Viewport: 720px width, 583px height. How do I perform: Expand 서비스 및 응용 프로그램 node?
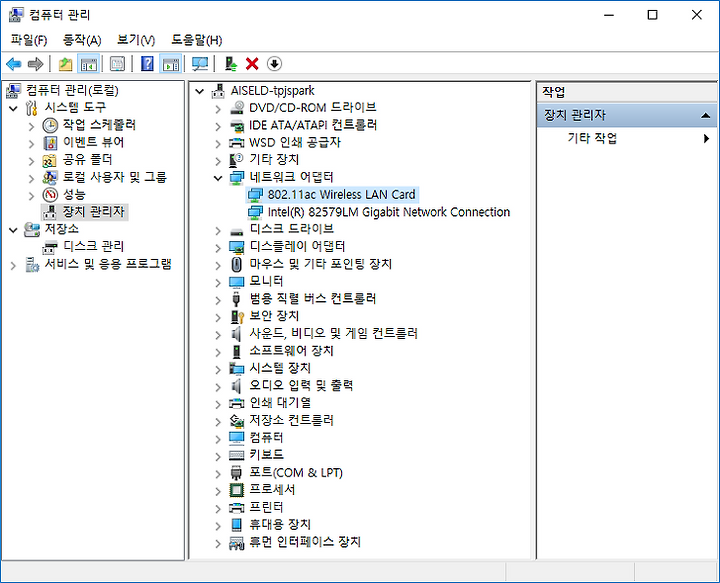[x=13, y=265]
